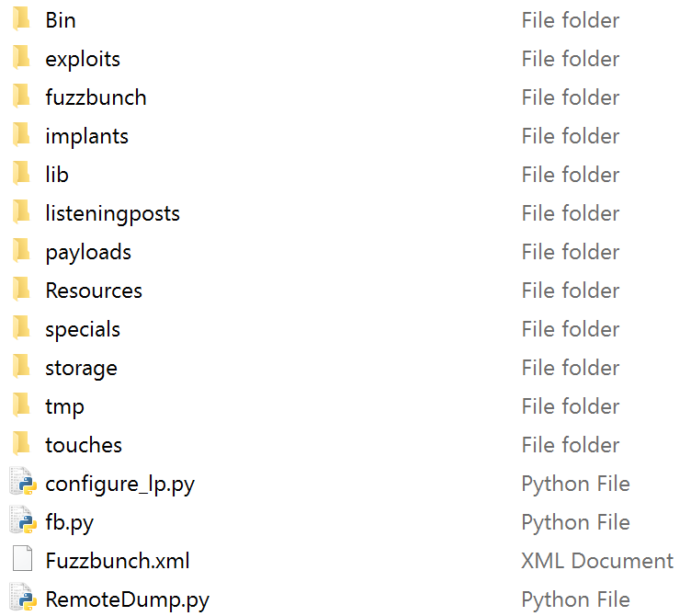Click the RemoteDump.py file name
The width and height of the screenshot is (691, 616).
(x=128, y=600)
